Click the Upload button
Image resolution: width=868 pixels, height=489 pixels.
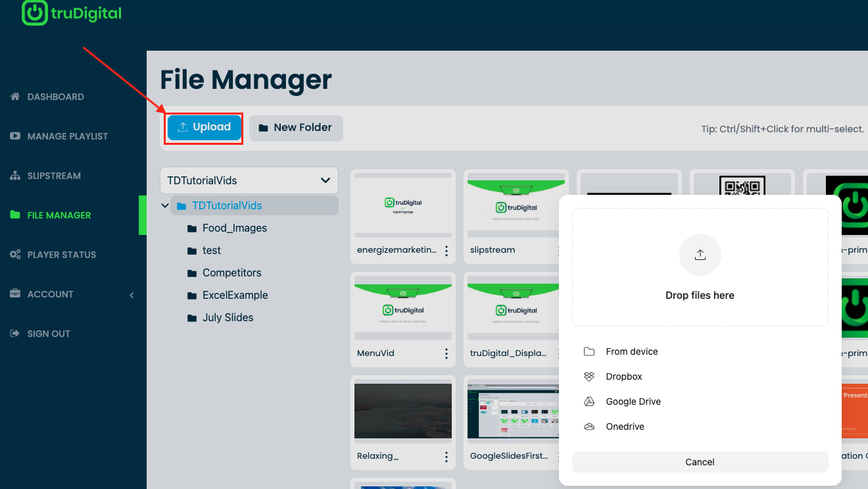coord(205,128)
